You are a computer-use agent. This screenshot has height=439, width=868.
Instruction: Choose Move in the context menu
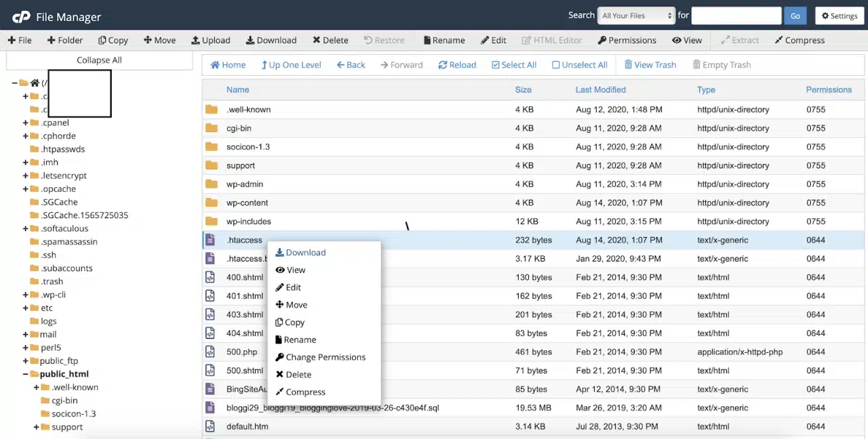pos(292,305)
